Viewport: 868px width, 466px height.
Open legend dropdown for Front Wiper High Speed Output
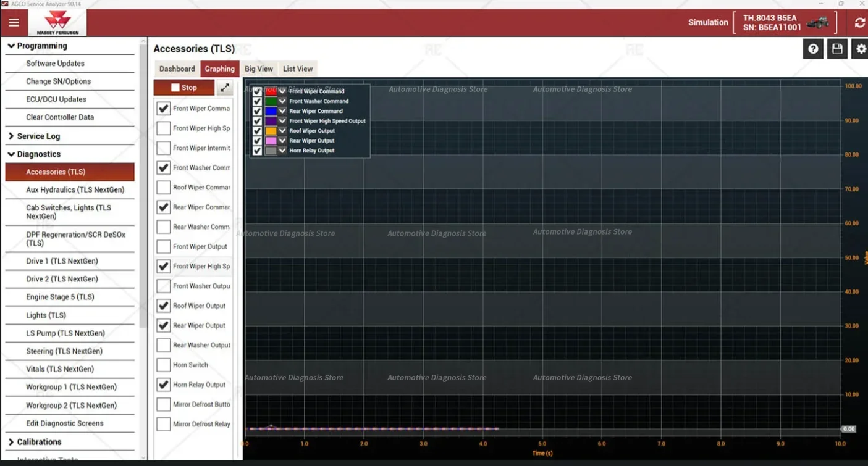[282, 121]
